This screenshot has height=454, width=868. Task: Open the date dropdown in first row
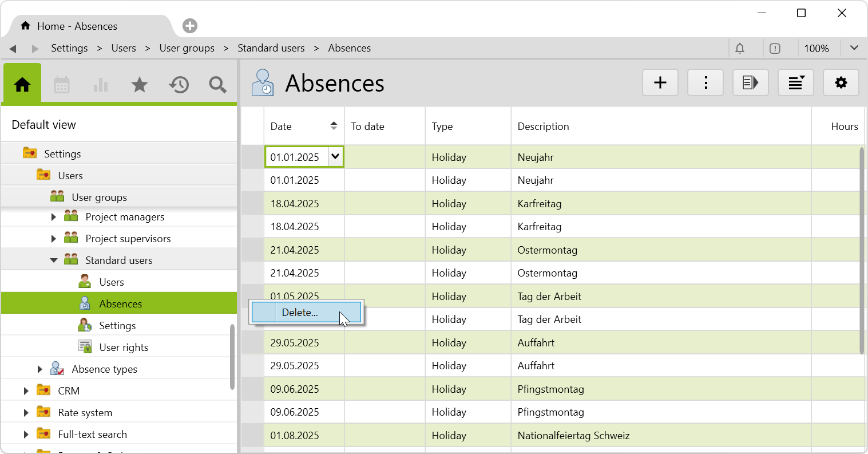tap(335, 156)
